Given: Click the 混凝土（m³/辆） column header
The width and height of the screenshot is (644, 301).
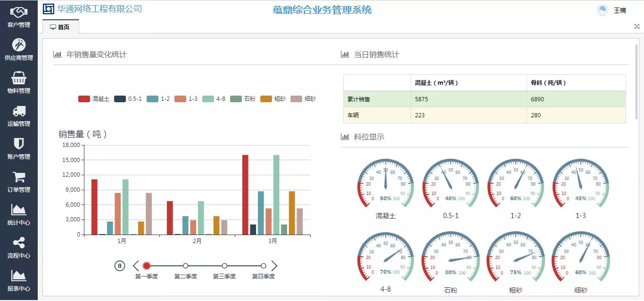Looking at the screenshot, I should coord(469,83).
